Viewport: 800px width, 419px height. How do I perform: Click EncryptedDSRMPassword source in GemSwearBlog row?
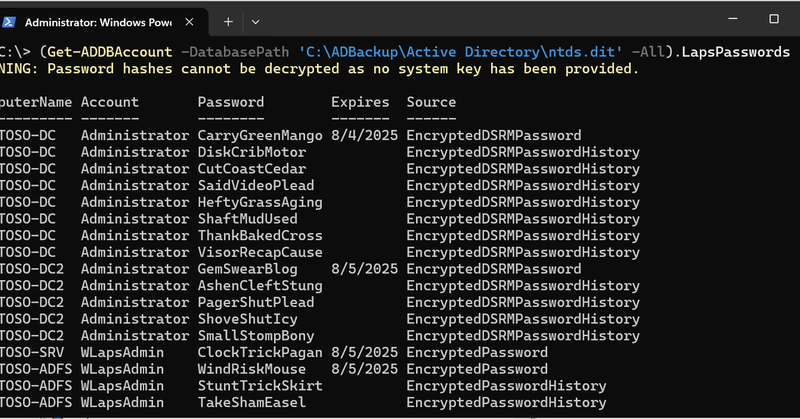point(494,269)
